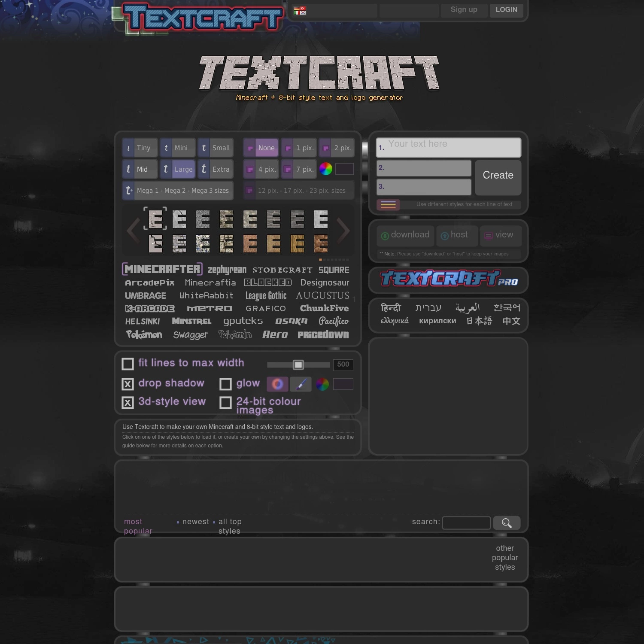Toggle 3d-style view checkbox
The image size is (644, 644).
tap(128, 402)
